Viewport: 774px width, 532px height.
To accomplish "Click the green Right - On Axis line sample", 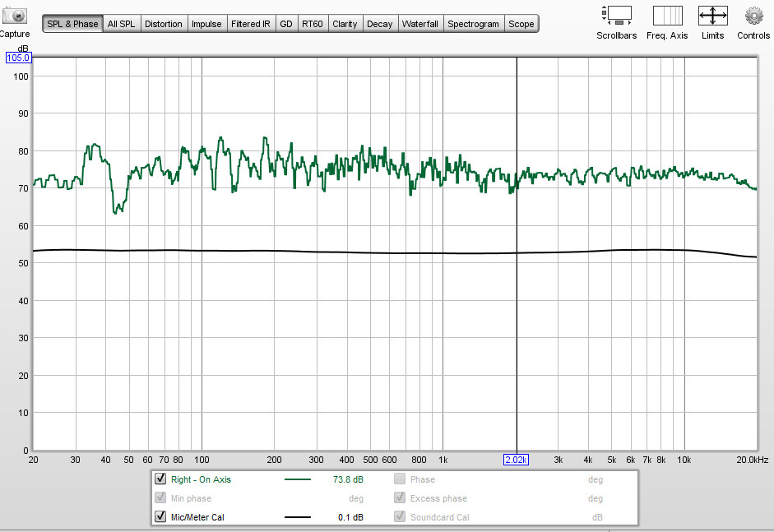I will (x=298, y=479).
